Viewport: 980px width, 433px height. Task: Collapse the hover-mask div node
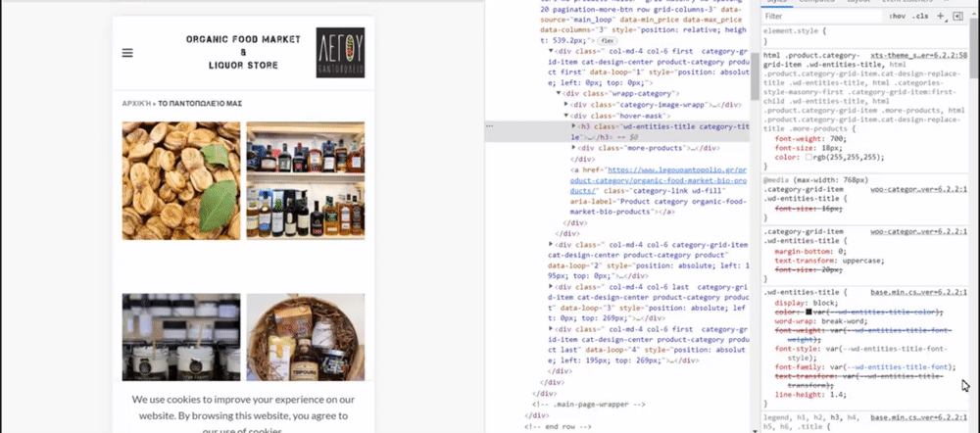click(x=566, y=116)
